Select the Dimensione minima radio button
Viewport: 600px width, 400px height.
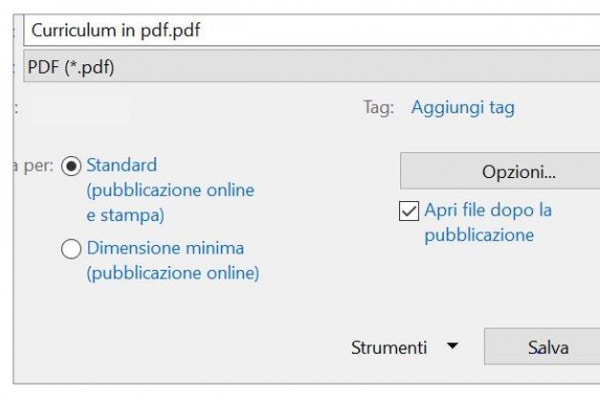pyautogui.click(x=71, y=249)
